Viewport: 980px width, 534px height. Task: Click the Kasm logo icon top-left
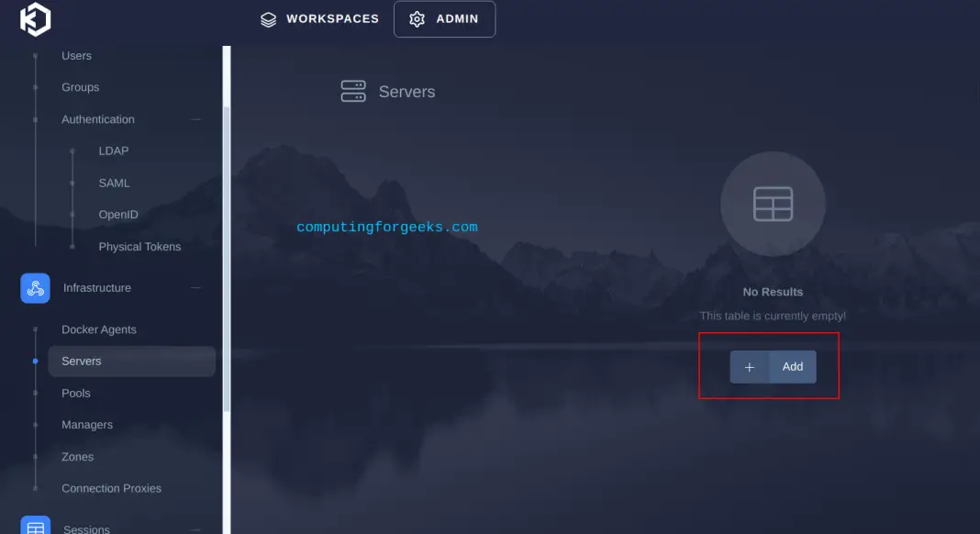(33, 18)
